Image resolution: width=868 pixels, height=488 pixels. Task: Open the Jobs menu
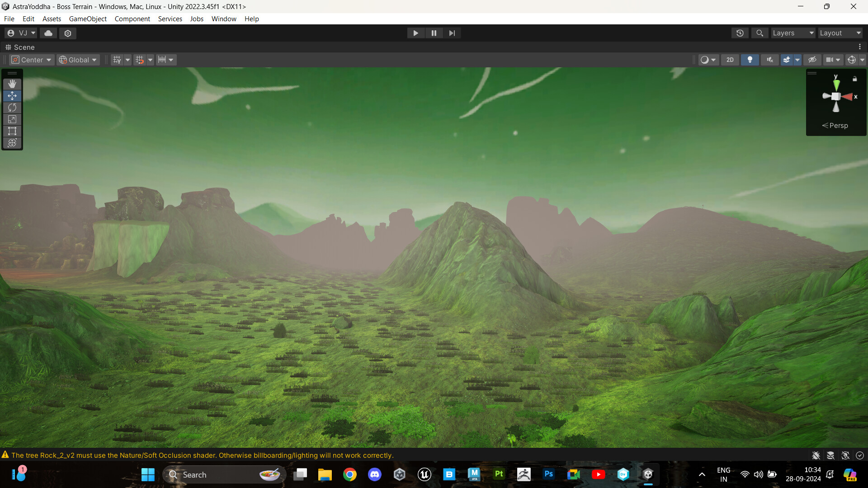click(197, 19)
